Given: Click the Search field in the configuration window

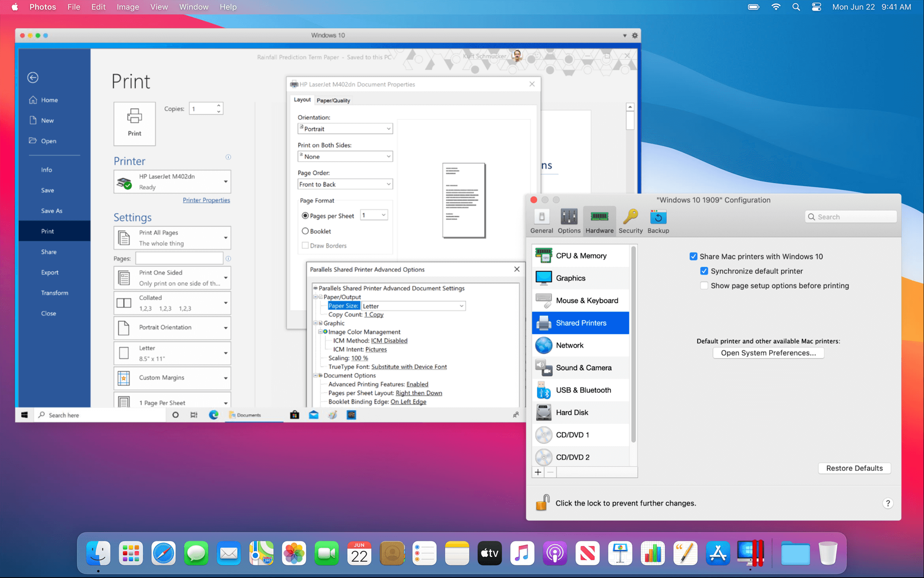Looking at the screenshot, I should coord(851,216).
